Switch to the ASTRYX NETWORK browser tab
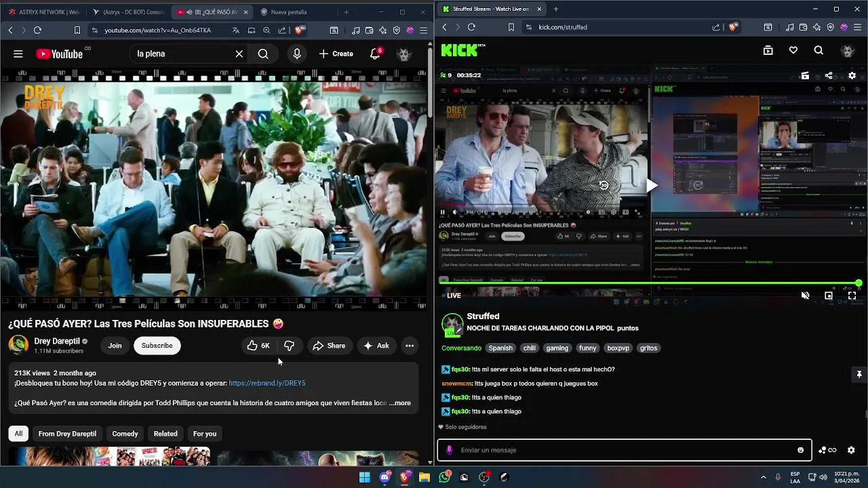This screenshot has width=868, height=488. tap(44, 12)
